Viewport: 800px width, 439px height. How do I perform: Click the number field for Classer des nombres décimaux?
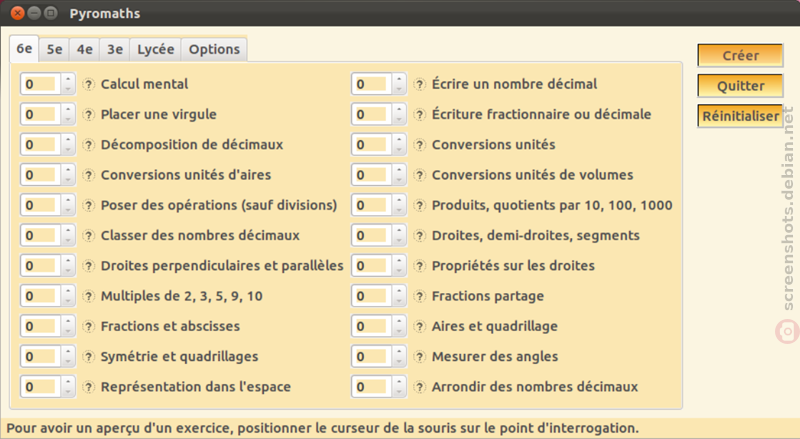(x=41, y=236)
